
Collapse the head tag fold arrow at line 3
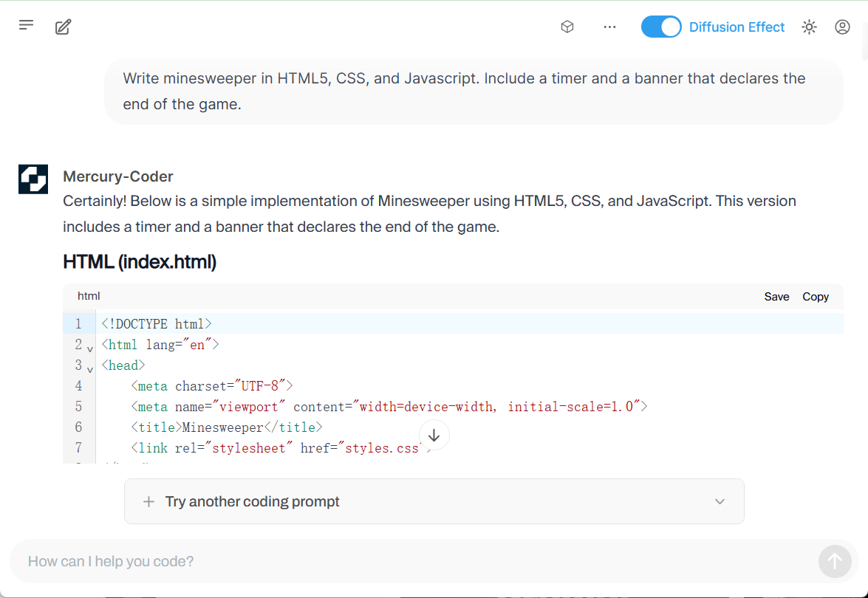[x=89, y=369]
